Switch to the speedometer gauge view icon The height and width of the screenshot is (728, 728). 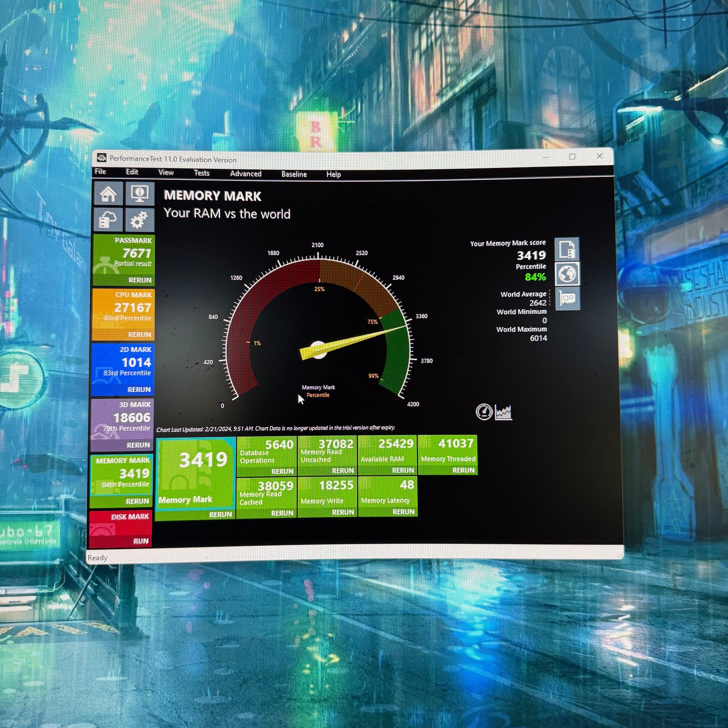click(484, 412)
